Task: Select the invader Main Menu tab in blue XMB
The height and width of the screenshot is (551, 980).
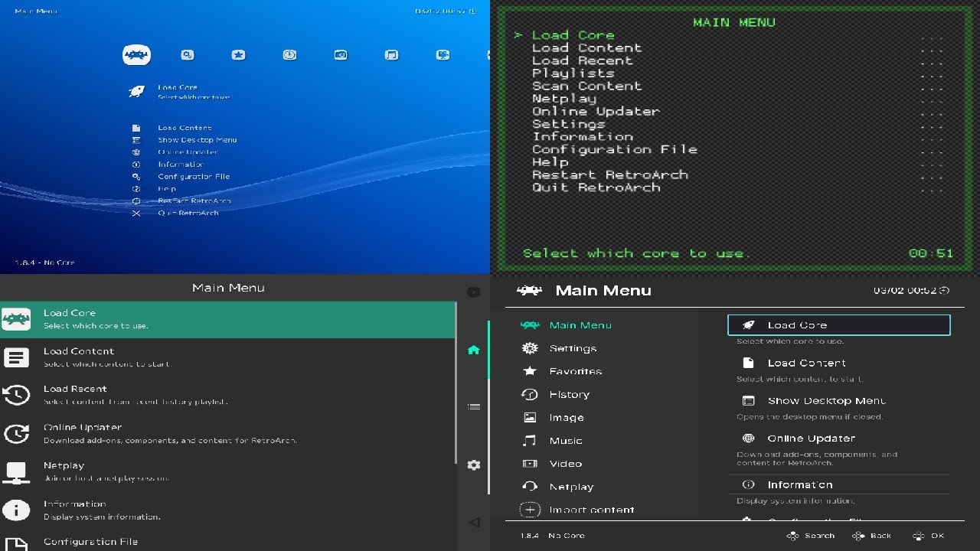Action: [136, 55]
